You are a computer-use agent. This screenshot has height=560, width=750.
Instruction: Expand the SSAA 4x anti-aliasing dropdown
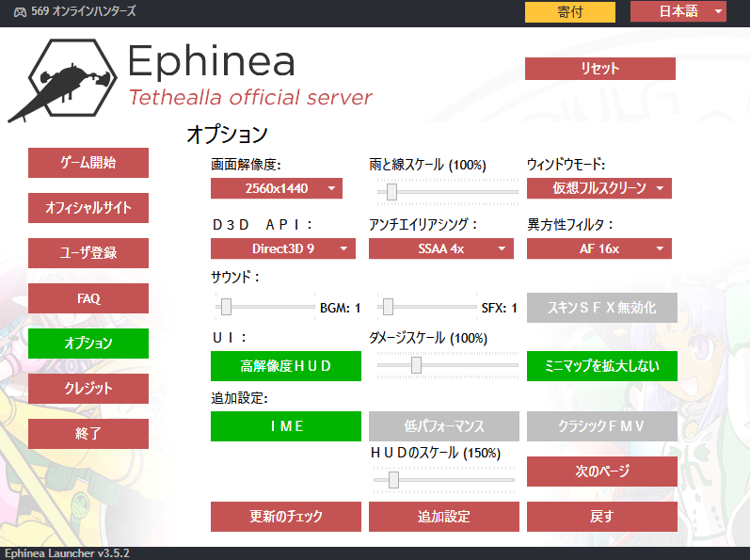[441, 248]
